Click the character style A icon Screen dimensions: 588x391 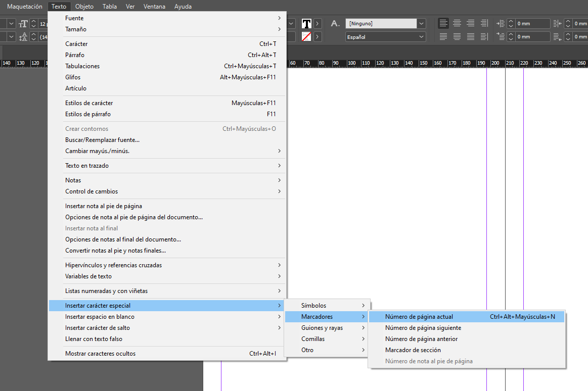pos(335,23)
